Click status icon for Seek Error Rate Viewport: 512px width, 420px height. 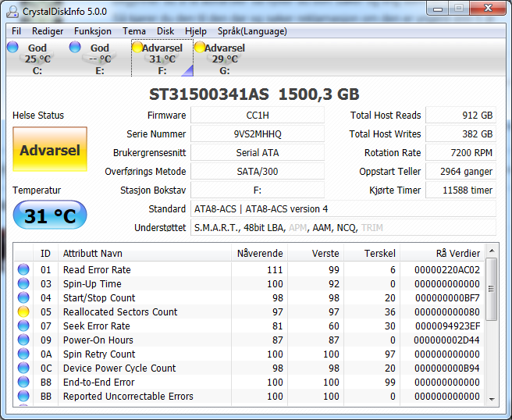(23, 326)
